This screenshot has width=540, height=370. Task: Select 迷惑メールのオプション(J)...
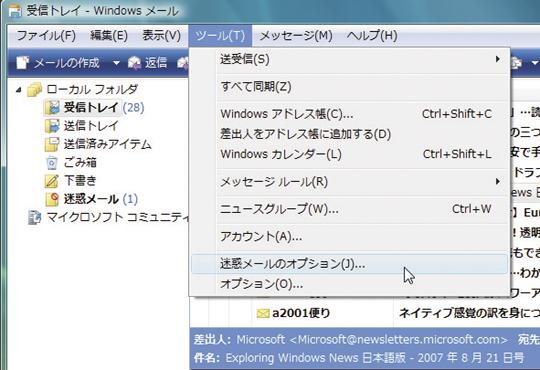coord(350,264)
